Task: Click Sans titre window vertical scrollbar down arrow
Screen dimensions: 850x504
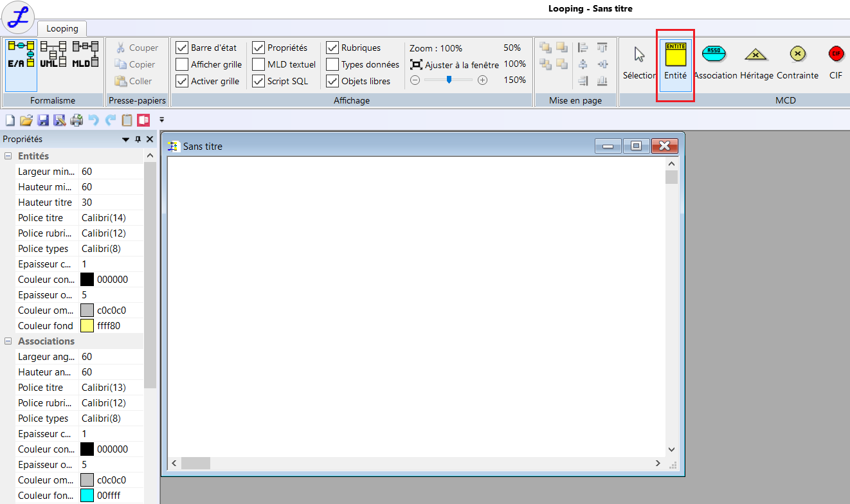Action: pos(671,449)
